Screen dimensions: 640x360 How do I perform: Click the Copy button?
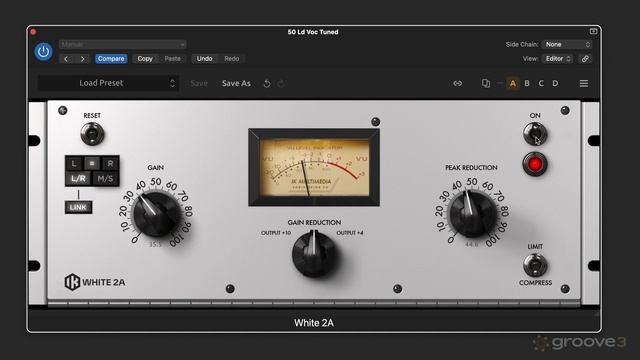pyautogui.click(x=145, y=59)
